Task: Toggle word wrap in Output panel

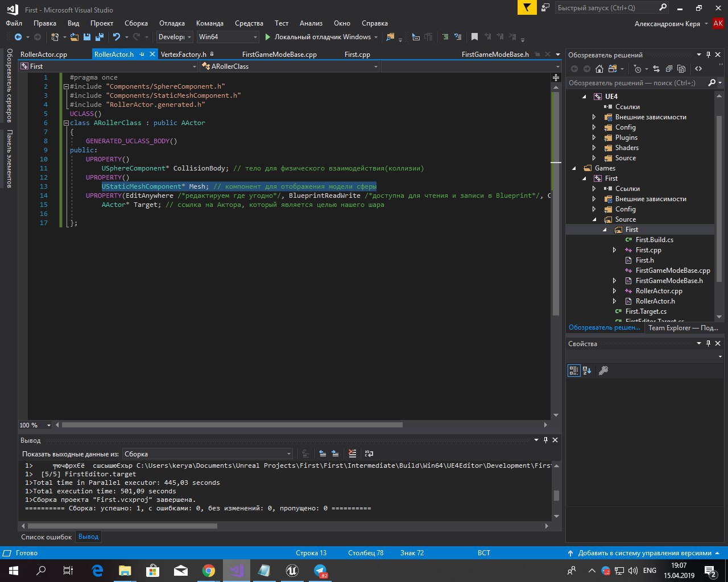Action: pos(369,454)
